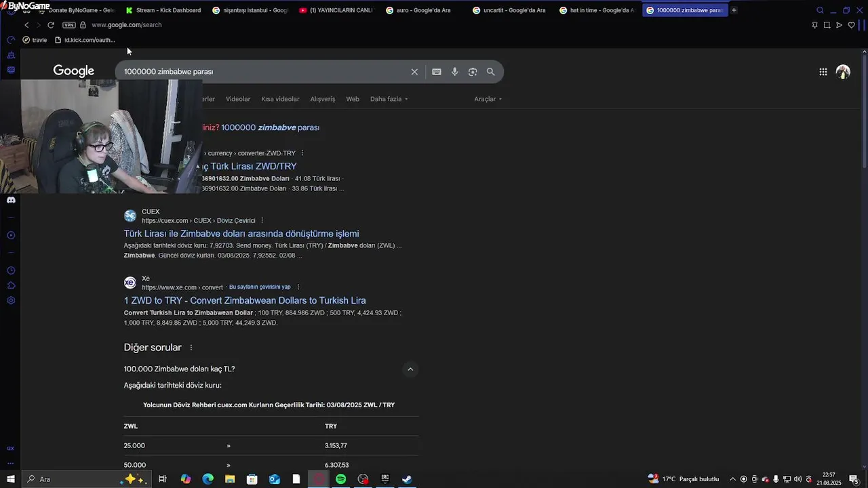Open Google Lens image search

473,72
